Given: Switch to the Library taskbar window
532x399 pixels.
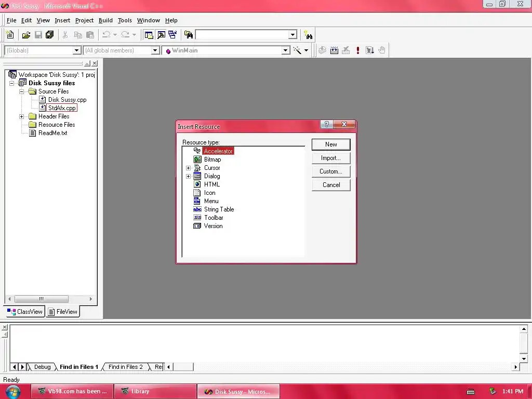Looking at the screenshot, I should (x=155, y=391).
